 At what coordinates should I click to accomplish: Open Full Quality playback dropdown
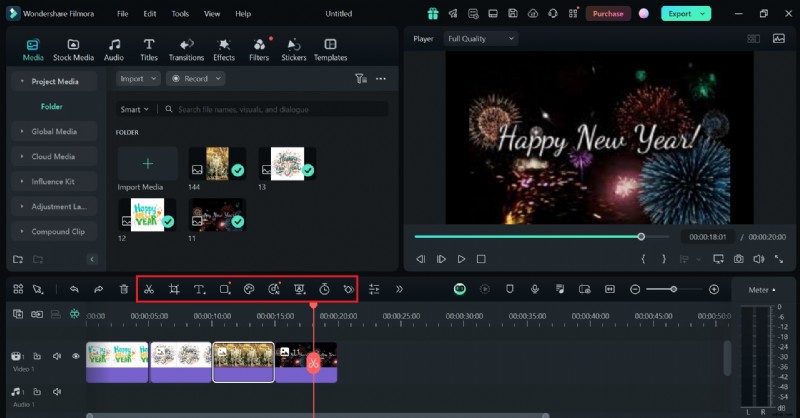[481, 39]
